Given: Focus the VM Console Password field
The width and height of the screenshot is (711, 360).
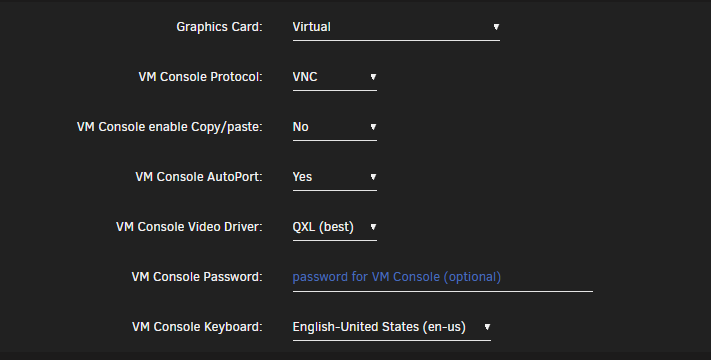Looking at the screenshot, I should (443, 277).
